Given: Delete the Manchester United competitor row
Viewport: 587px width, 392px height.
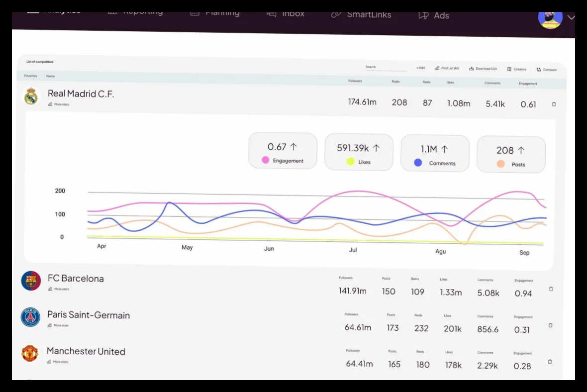Looking at the screenshot, I should (x=550, y=362).
